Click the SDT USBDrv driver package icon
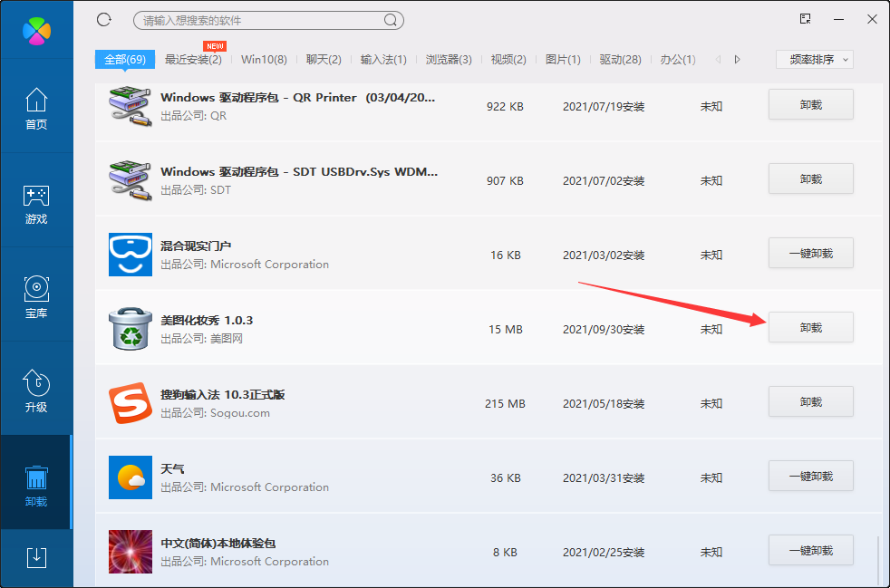This screenshot has height=588, width=890. click(130, 180)
